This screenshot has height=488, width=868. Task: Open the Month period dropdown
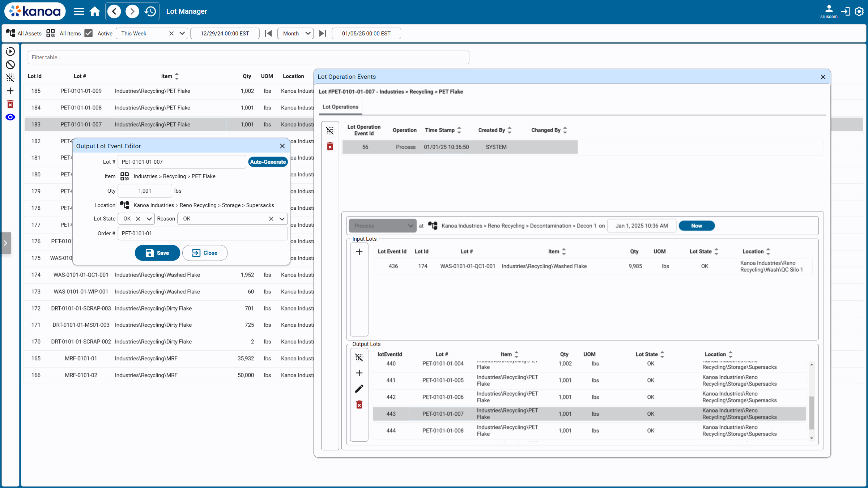click(295, 33)
